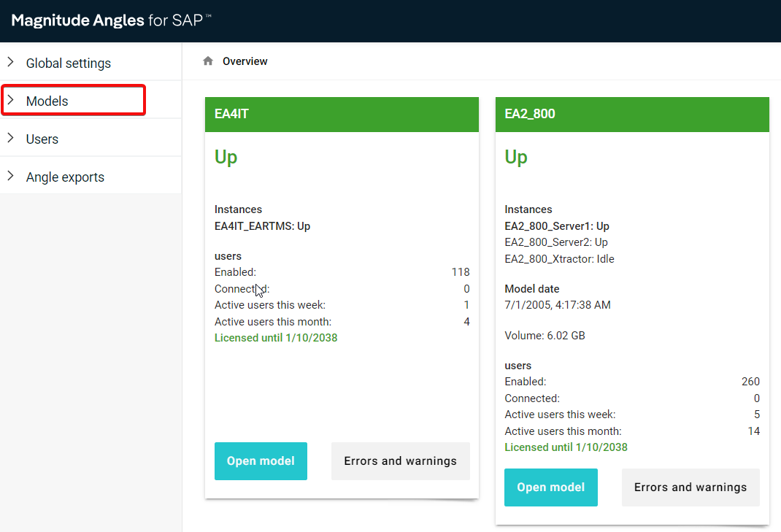Click the home icon in breadcrumb
Screen dimensions: 781x532
(x=208, y=61)
